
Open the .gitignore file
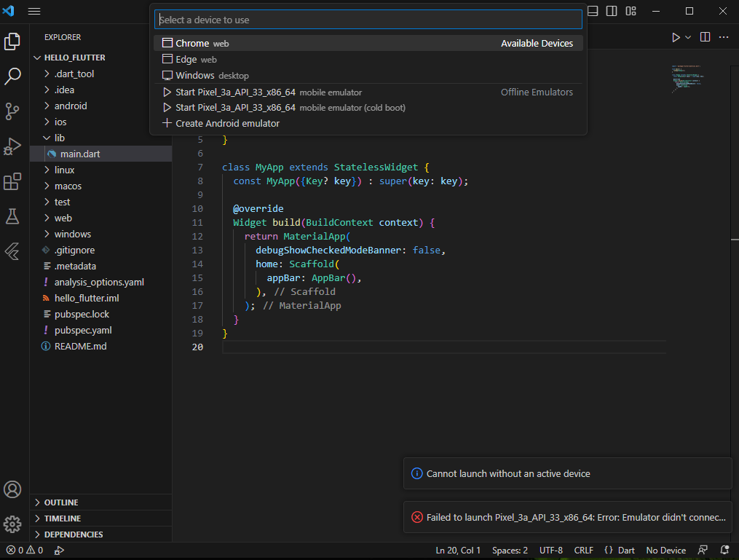click(101, 250)
